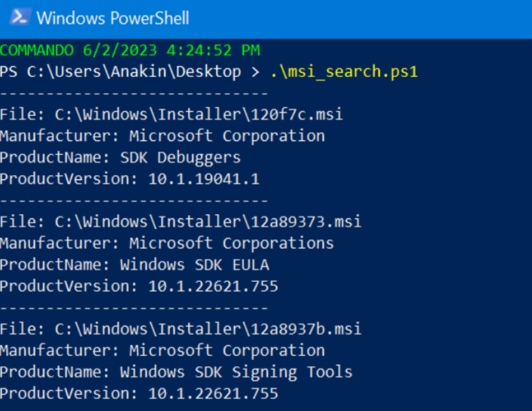Screen dimensions: 532x411
Task: Click the first dashed separator line
Action: 134,93
